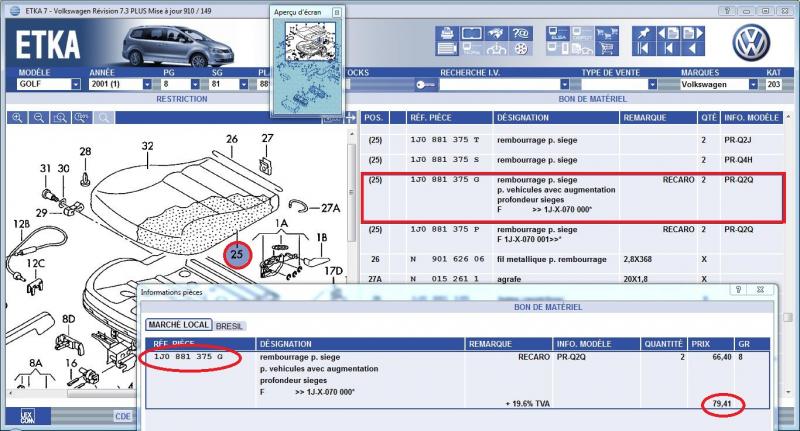
Task: Click the Restriction label bar
Action: pos(182,99)
